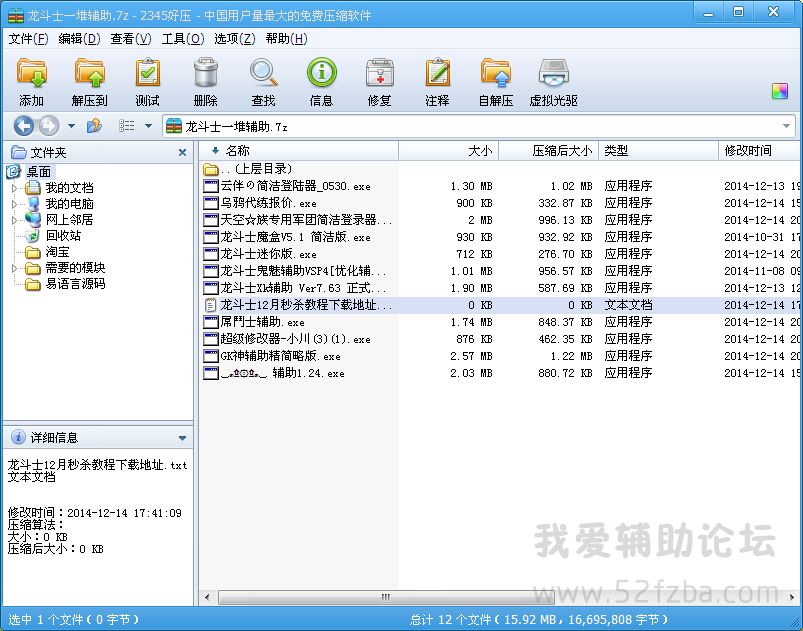
Task: Click the address bar showing 龙斗士一堆辅助.7z
Action: pos(479,127)
